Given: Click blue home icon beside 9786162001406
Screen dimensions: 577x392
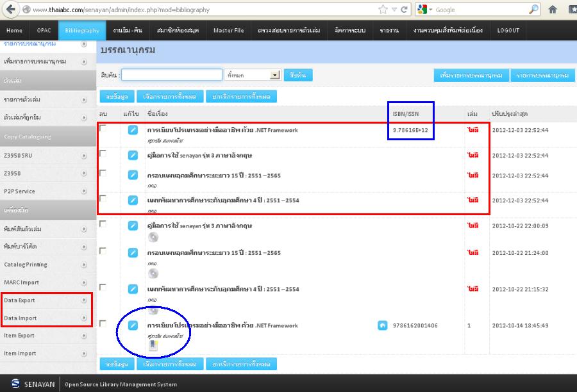Looking at the screenshot, I should pyautogui.click(x=382, y=325).
